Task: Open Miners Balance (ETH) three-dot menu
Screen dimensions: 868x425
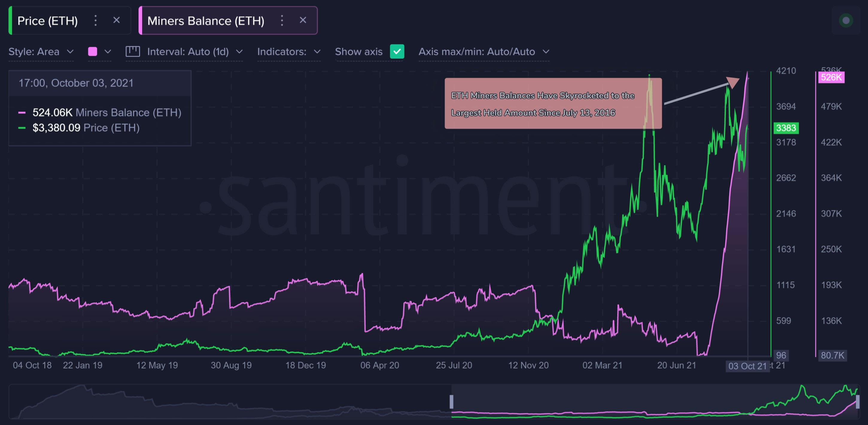Action: [x=282, y=21]
